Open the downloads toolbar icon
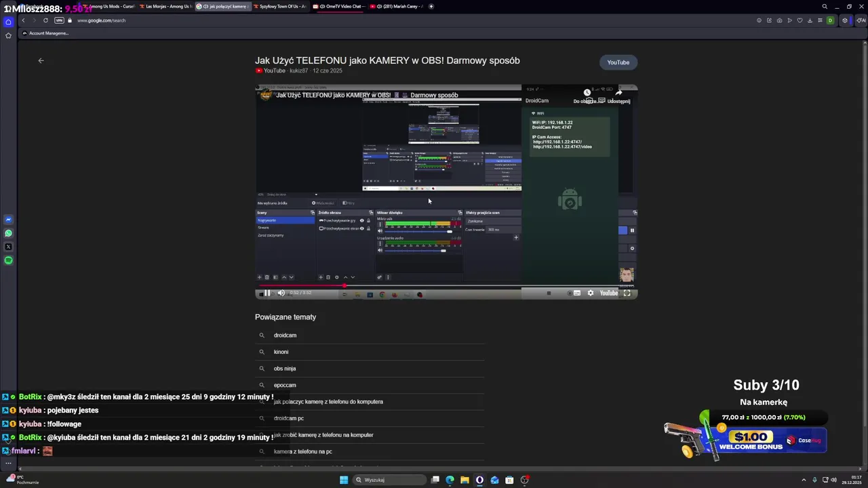The height and width of the screenshot is (488, 868). 810,20
